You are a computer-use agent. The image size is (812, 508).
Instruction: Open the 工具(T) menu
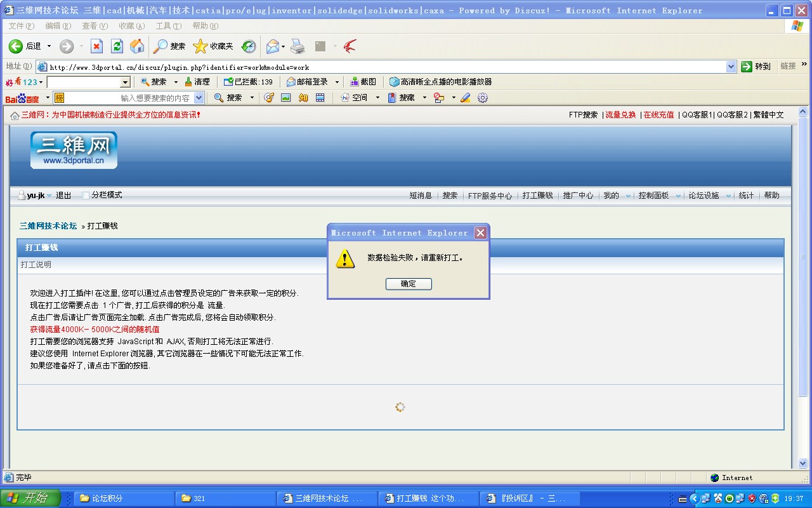(169, 26)
